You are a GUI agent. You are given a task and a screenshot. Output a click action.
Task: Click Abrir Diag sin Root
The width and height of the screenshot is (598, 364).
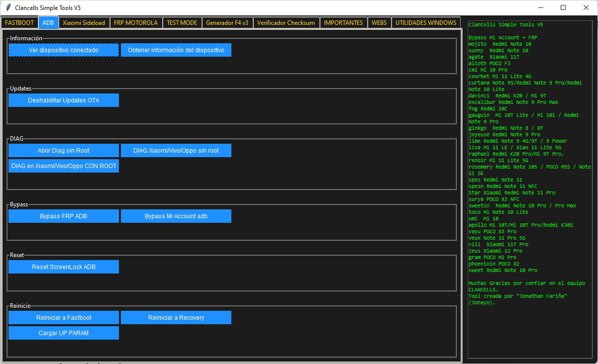[x=63, y=150]
